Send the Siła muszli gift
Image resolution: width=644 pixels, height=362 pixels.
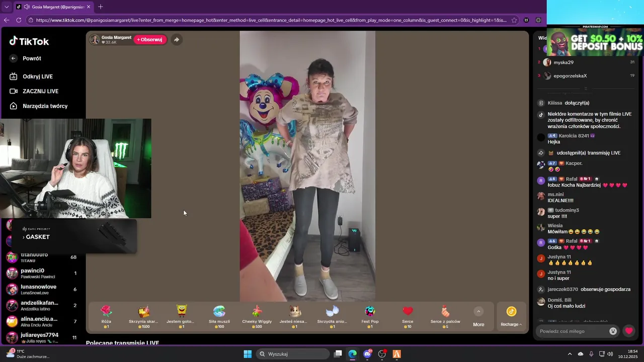tap(219, 317)
